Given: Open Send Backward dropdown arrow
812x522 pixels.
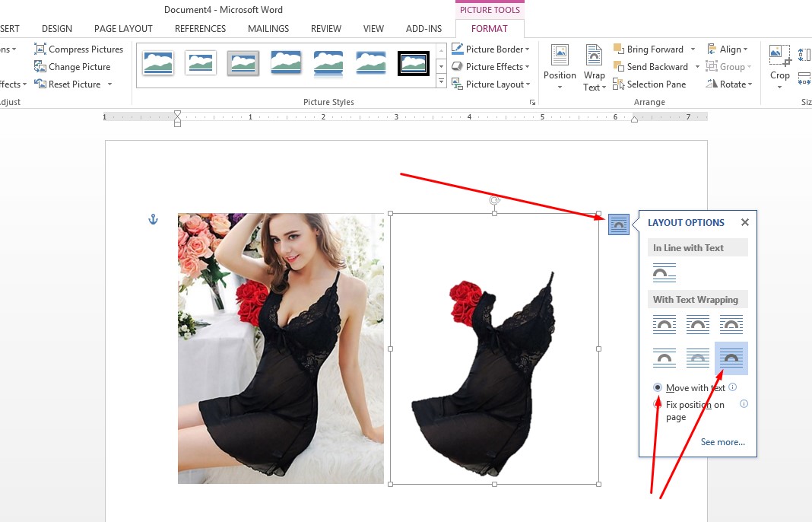Looking at the screenshot, I should 697,67.
